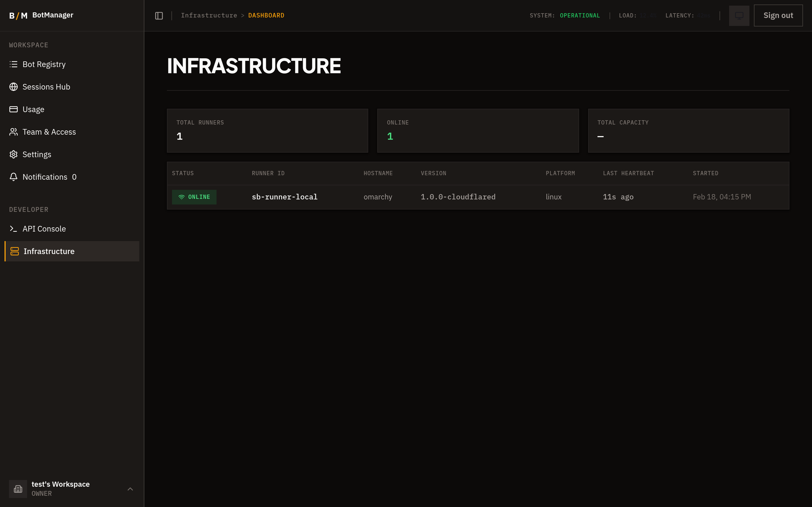812x507 pixels.
Task: Click the workspace building icon at bottom left
Action: click(18, 489)
